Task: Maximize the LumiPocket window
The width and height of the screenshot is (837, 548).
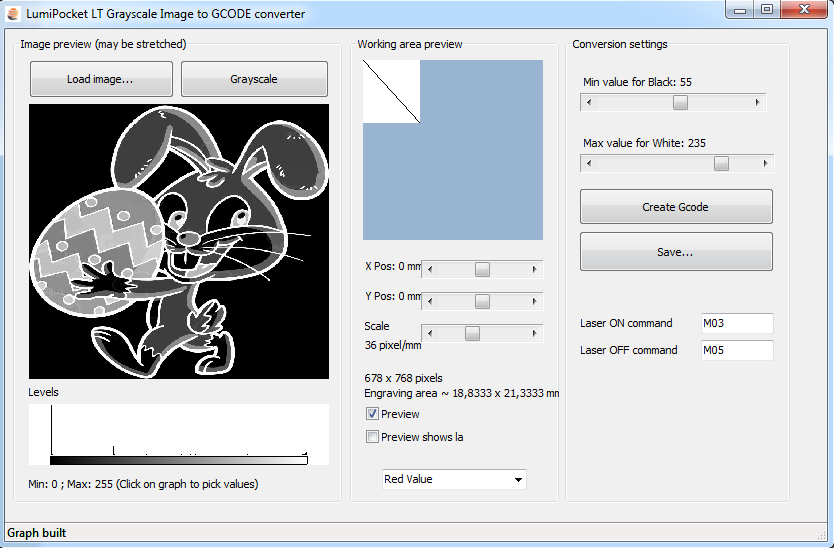Action: (x=767, y=10)
